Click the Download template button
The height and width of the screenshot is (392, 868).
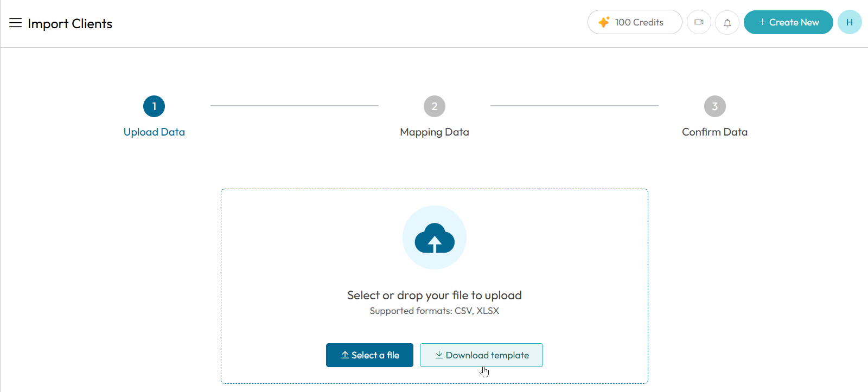tap(481, 355)
